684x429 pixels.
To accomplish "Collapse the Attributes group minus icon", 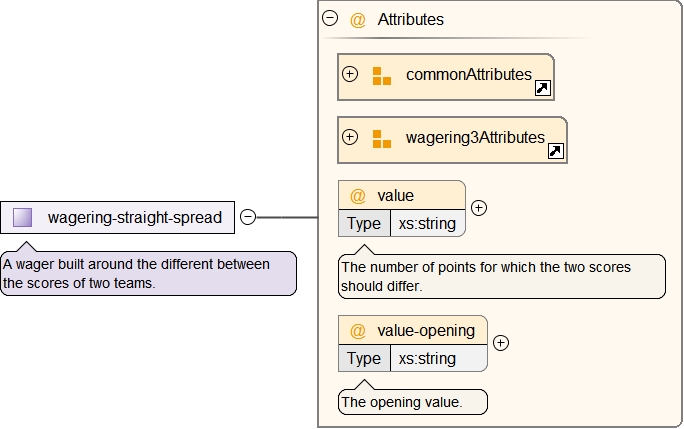I will [330, 18].
